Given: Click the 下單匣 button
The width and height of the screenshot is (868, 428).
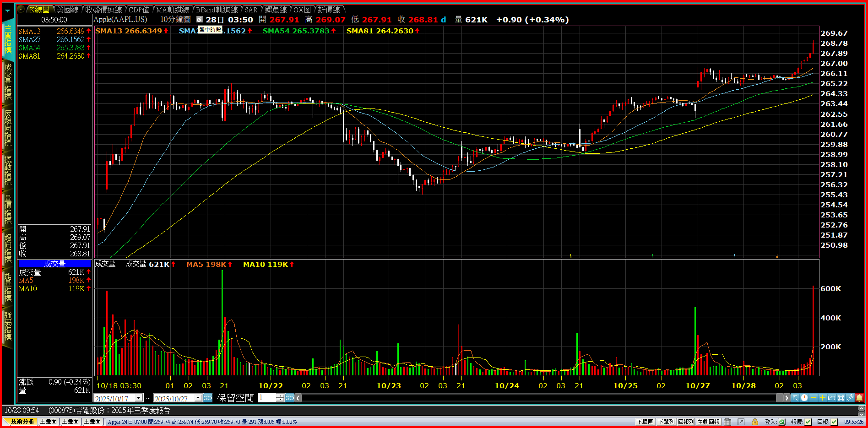Looking at the screenshot, I should (645, 422).
